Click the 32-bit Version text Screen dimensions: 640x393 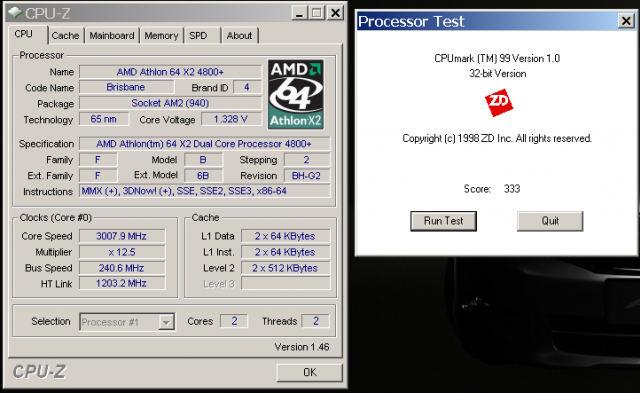pos(498,73)
